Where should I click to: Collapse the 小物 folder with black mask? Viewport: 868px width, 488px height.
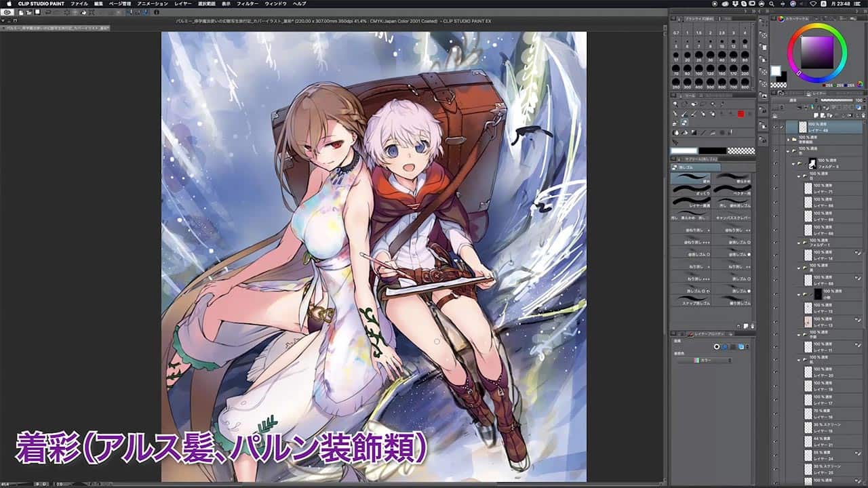pyautogui.click(x=800, y=295)
